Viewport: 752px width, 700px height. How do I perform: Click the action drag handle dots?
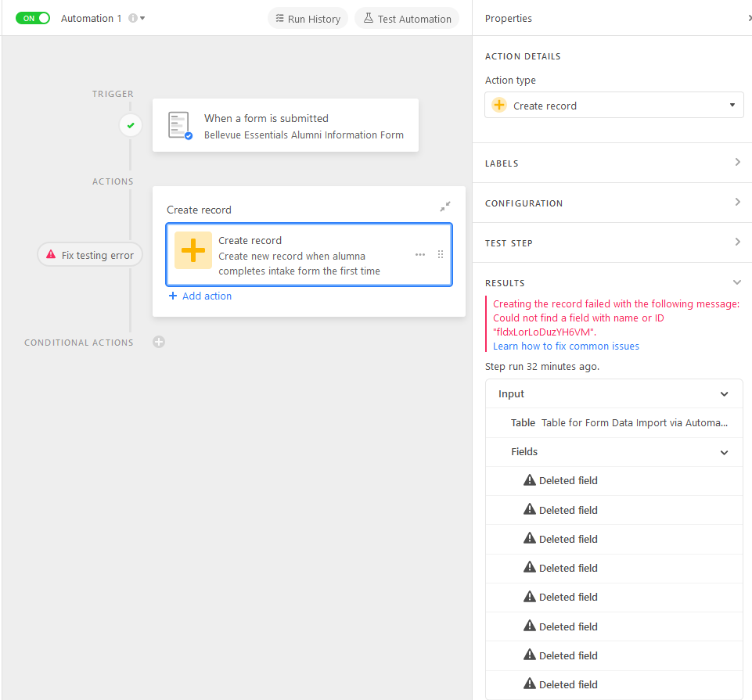[x=441, y=255]
